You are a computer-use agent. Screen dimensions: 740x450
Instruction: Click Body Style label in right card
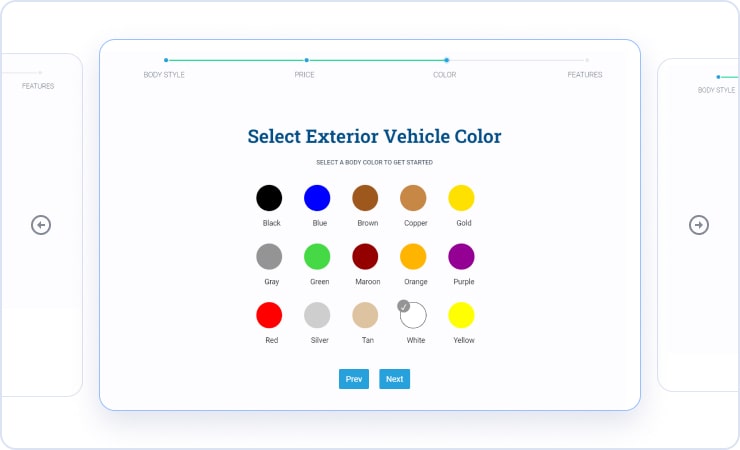click(716, 90)
